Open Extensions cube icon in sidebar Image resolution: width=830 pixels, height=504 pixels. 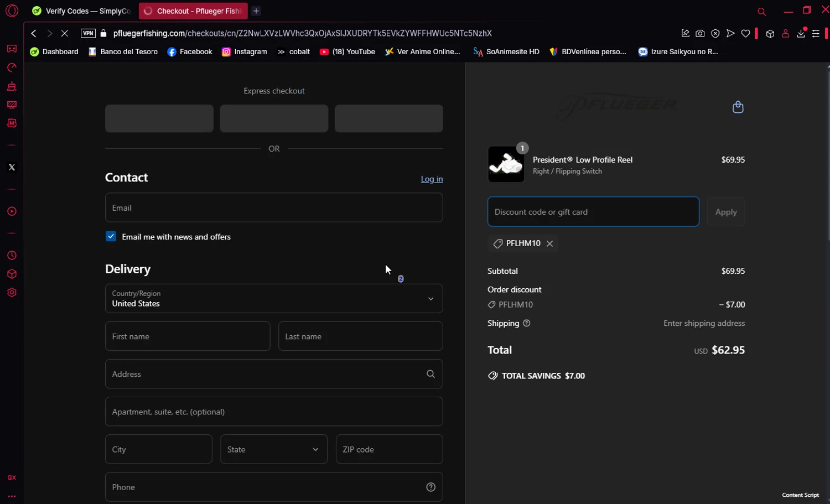coord(12,274)
